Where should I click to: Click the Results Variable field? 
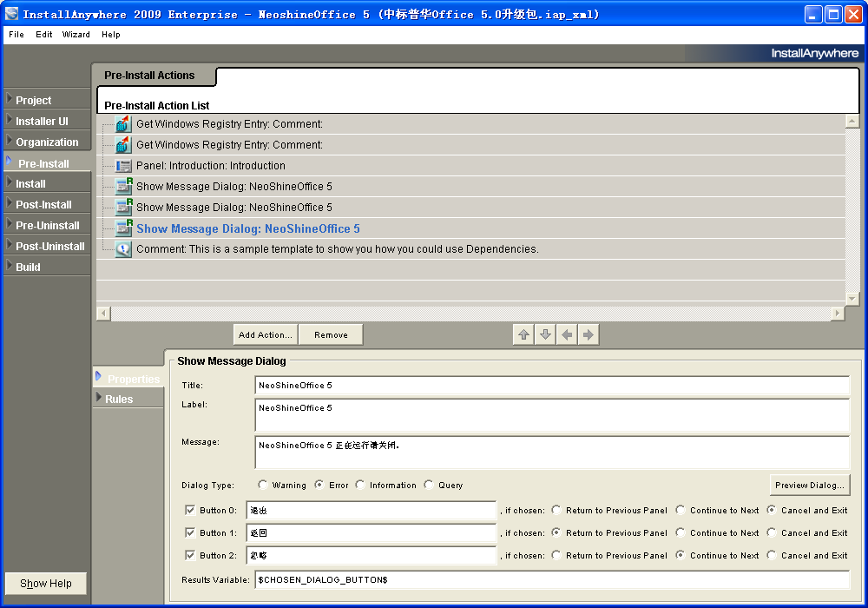pyautogui.click(x=552, y=579)
